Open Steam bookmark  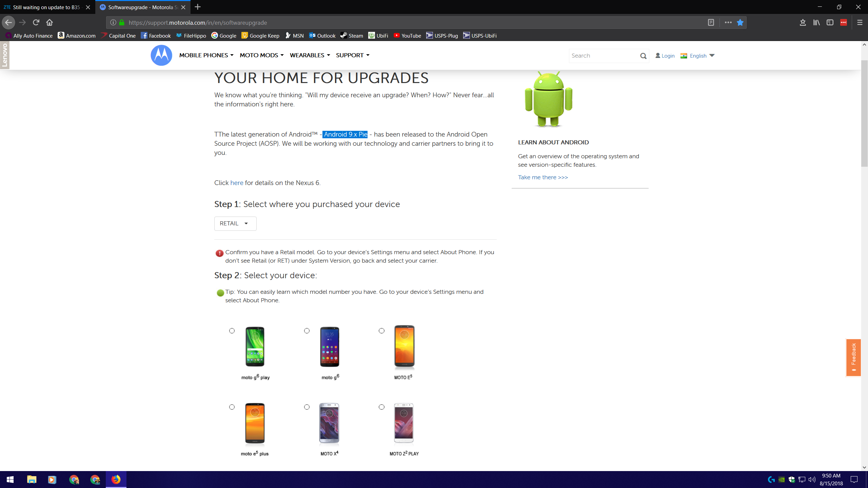[352, 36]
